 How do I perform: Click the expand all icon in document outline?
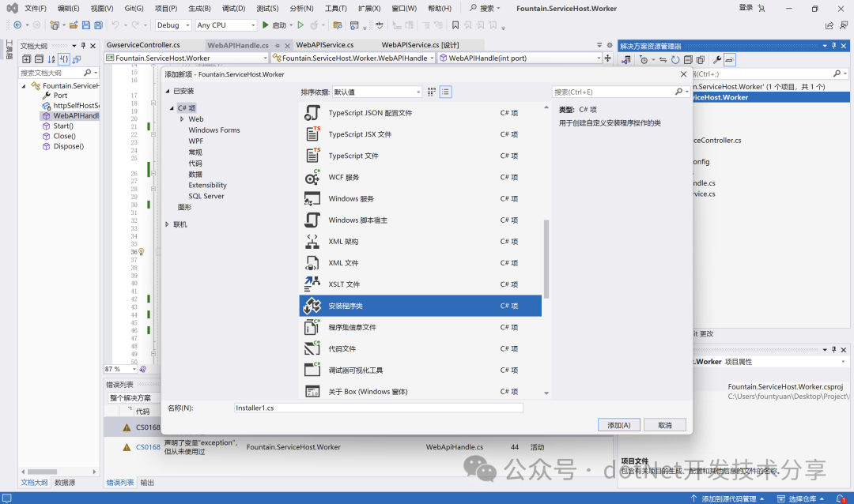click(26, 58)
